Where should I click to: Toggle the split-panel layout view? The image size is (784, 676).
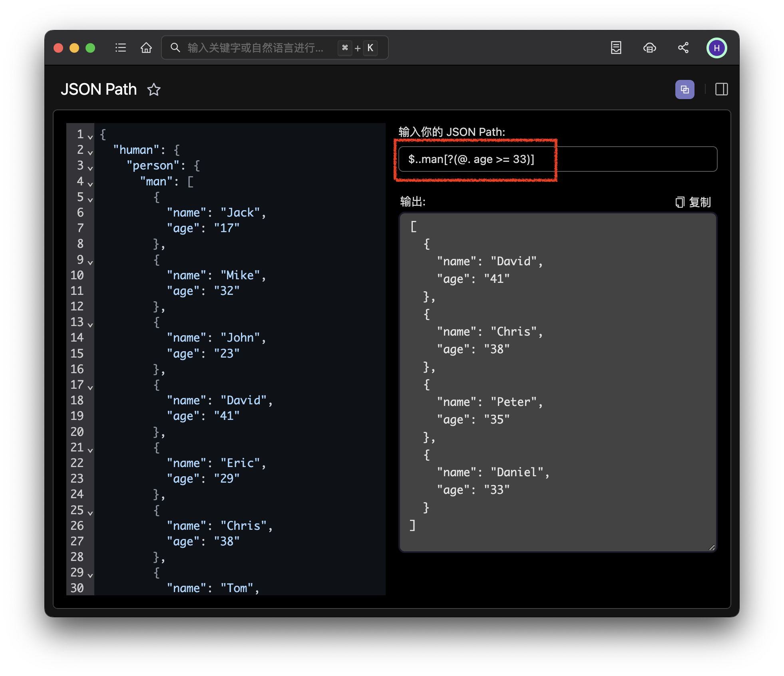coord(722,89)
